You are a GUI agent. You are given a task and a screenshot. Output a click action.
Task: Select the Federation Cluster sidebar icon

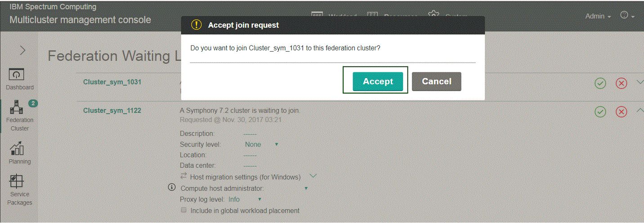pyautogui.click(x=16, y=107)
